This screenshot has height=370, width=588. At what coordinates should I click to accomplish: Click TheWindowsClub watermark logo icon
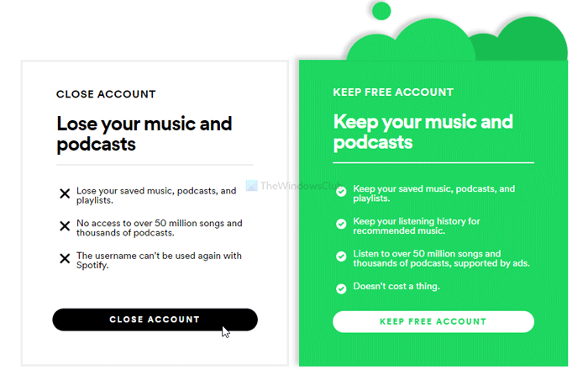point(250,185)
